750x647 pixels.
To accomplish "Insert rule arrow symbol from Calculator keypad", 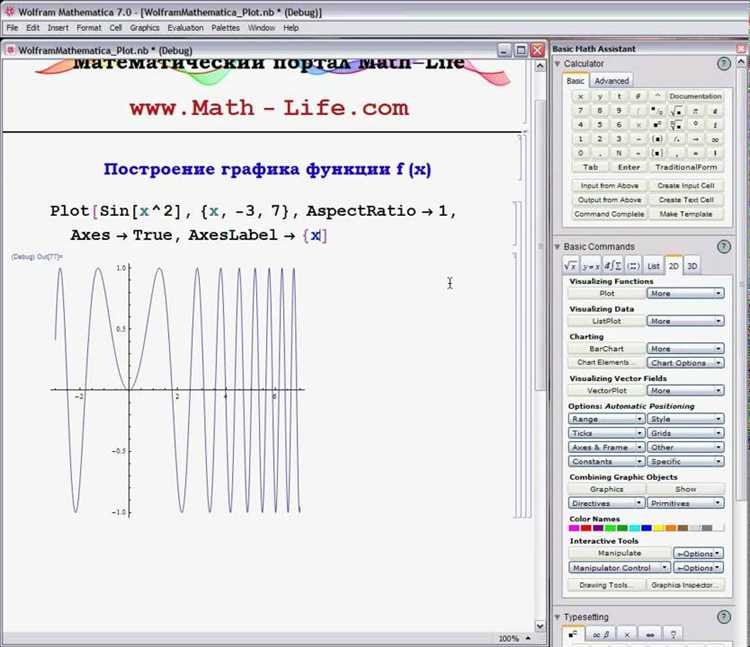I will point(695,140).
